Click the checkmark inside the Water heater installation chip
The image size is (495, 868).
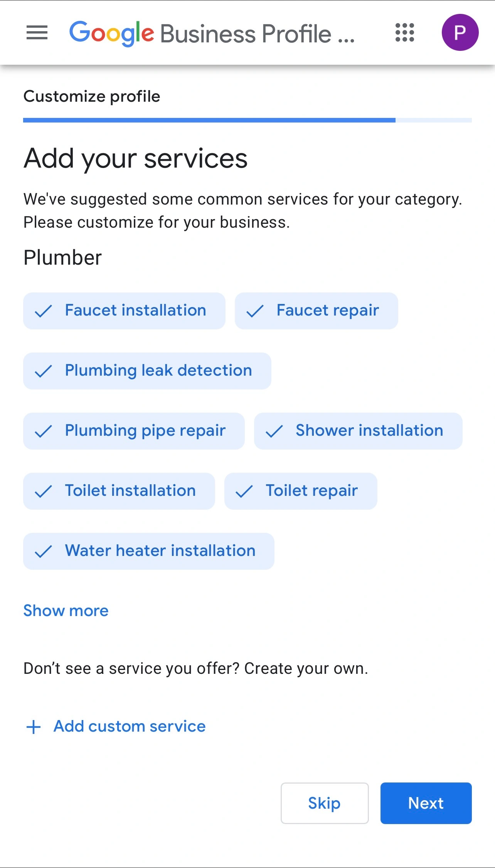[44, 551]
